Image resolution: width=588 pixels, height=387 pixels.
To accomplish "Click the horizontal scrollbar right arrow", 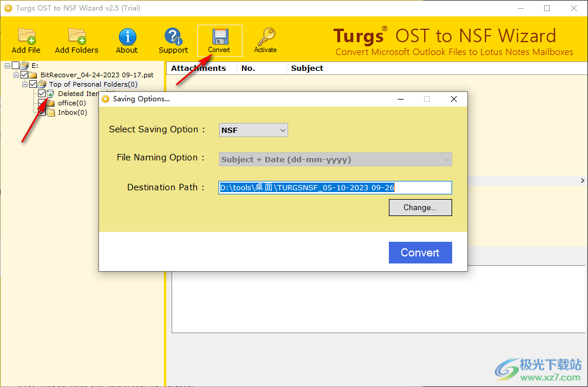I will [x=582, y=181].
